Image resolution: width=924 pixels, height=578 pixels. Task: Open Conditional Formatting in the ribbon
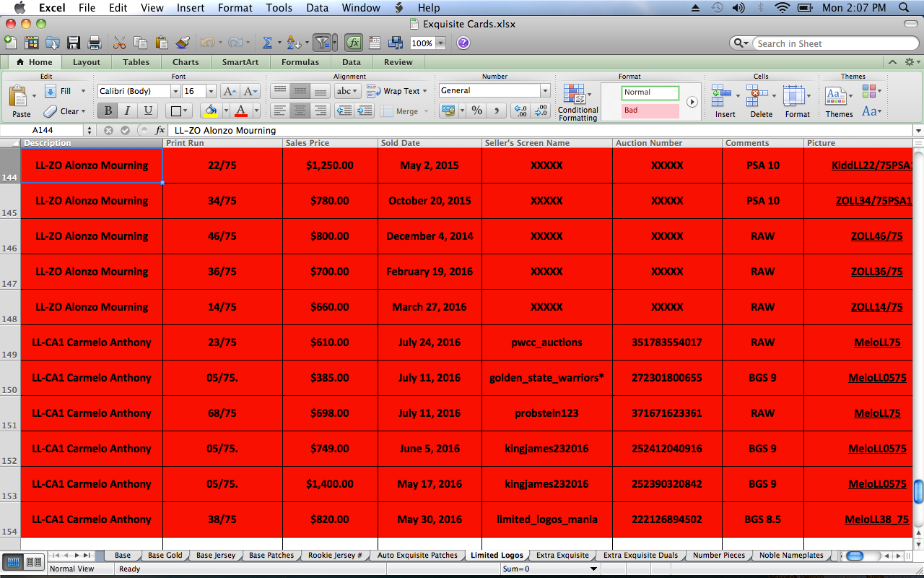[x=577, y=102]
